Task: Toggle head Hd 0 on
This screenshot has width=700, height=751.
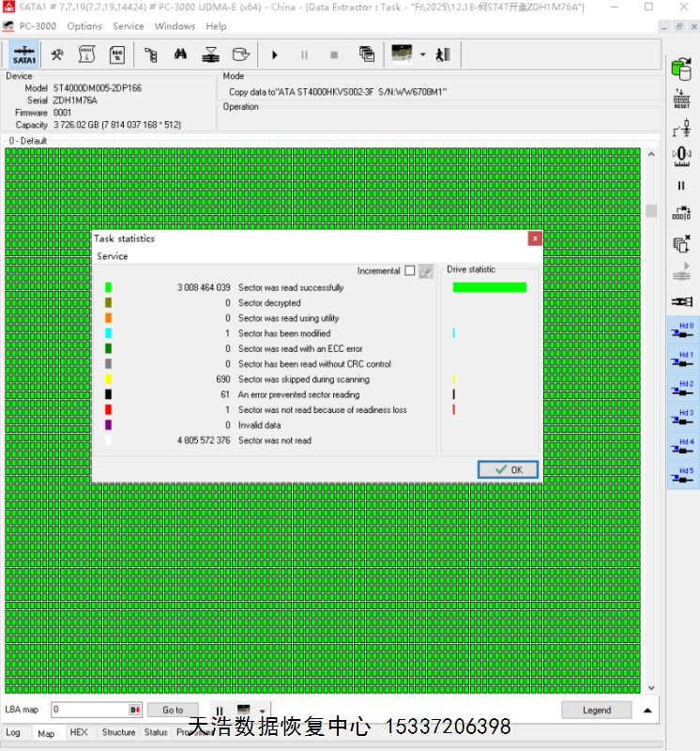Action: [x=682, y=330]
